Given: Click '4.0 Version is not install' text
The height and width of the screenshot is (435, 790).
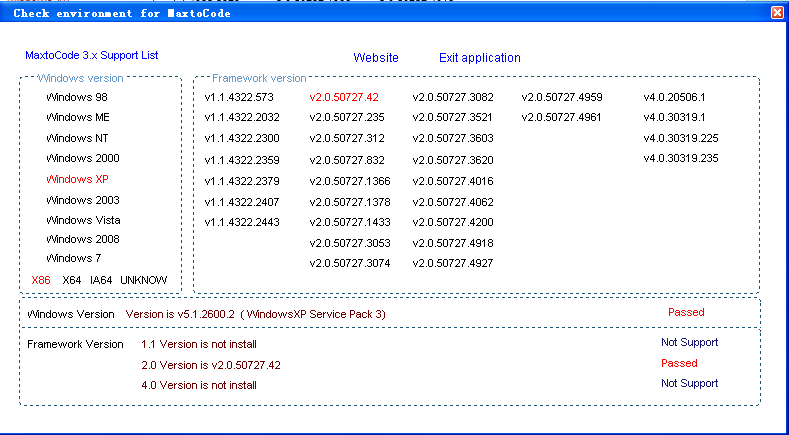Looking at the screenshot, I should [x=199, y=386].
